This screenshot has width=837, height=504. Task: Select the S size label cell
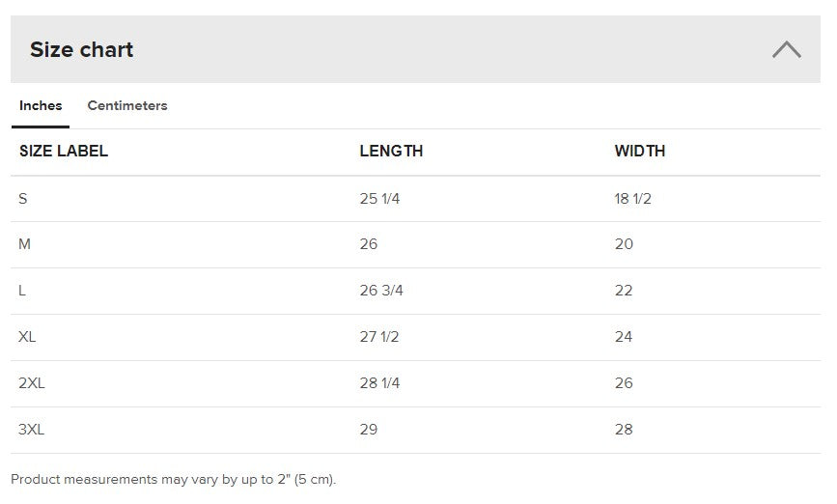pos(23,198)
